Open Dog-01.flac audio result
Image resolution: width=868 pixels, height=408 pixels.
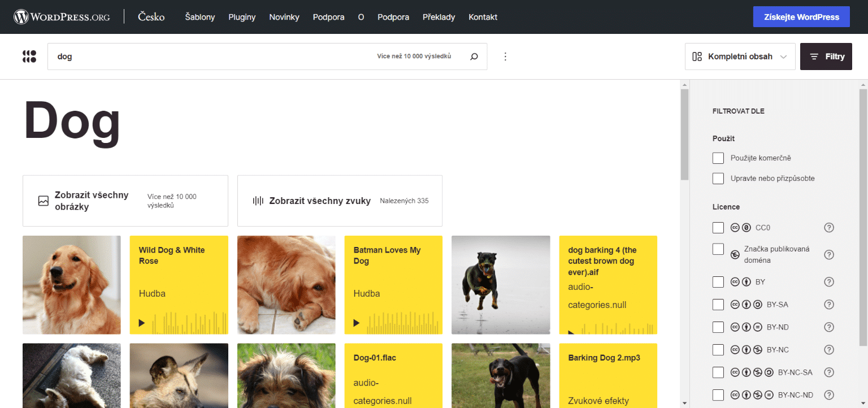tap(393, 375)
